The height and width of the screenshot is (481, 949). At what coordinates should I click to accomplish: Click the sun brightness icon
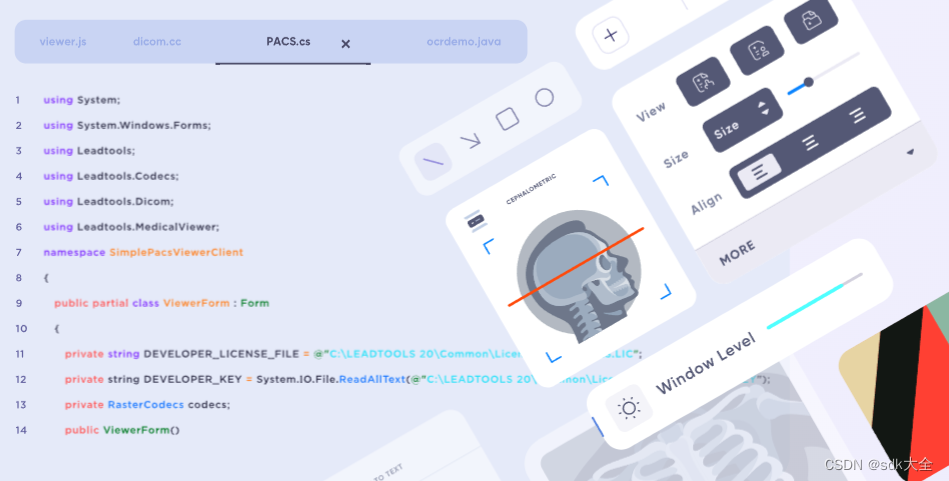pyautogui.click(x=629, y=408)
